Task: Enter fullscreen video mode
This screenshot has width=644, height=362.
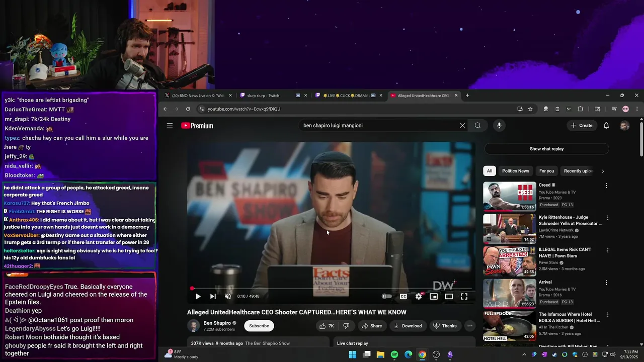Action: point(464,297)
